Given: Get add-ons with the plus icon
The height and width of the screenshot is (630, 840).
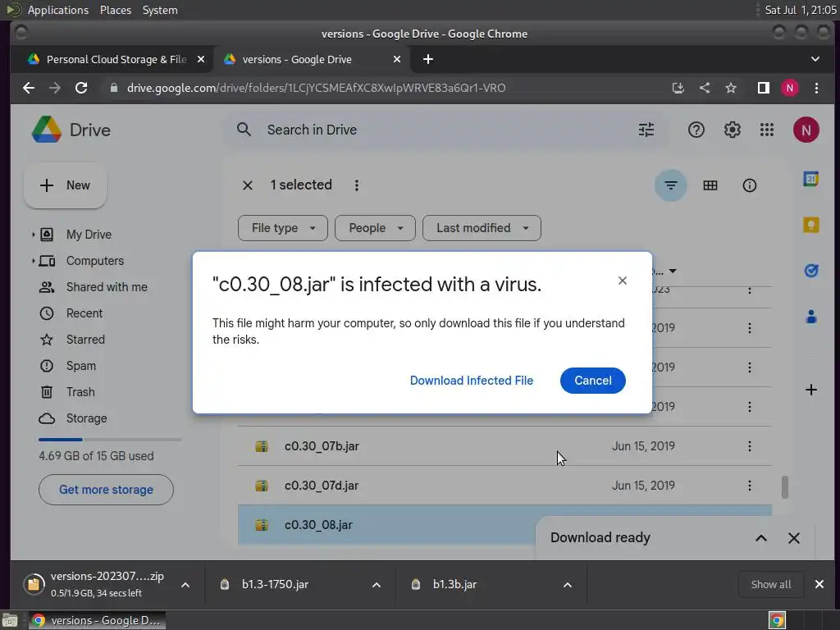Looking at the screenshot, I should tap(810, 390).
